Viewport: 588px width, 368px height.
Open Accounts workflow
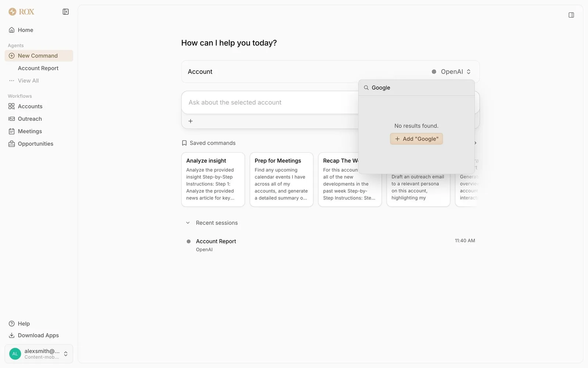[39, 106]
